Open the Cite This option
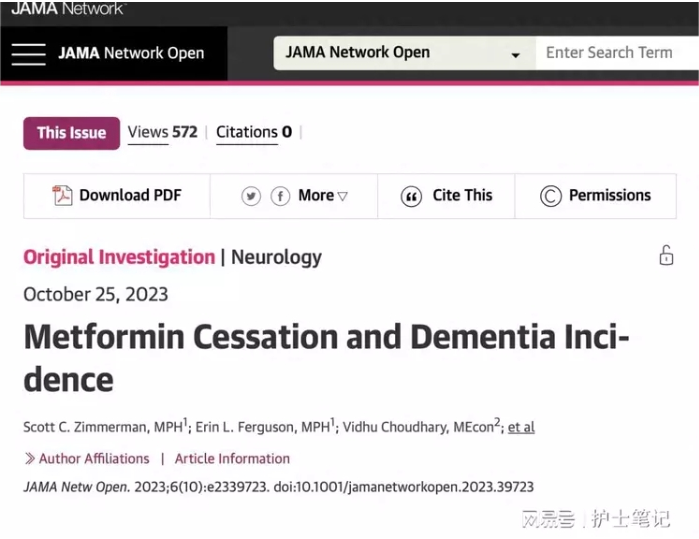Image resolution: width=699 pixels, height=539 pixels. click(x=462, y=195)
